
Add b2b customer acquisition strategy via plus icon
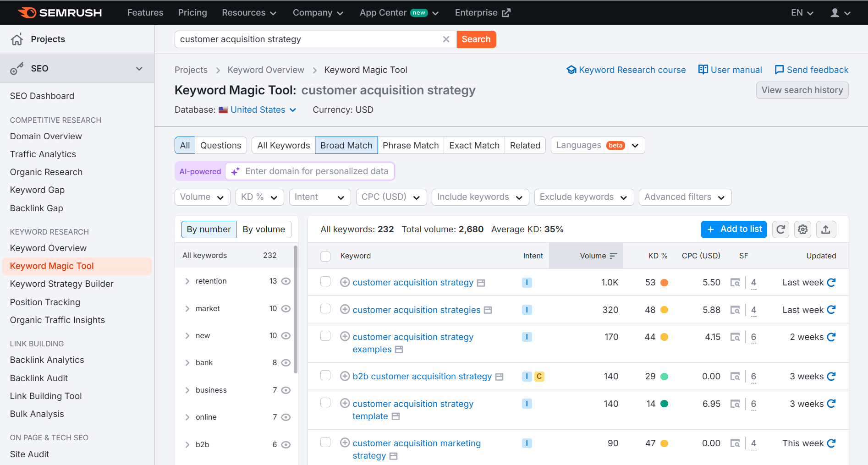[x=345, y=376]
